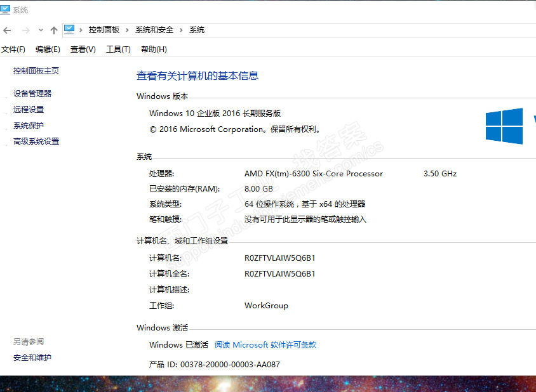Click the System window title icon
The height and width of the screenshot is (392, 536).
coord(5,10)
